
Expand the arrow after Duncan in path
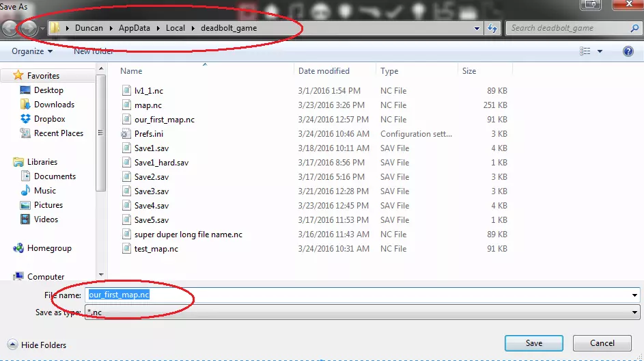[111, 28]
